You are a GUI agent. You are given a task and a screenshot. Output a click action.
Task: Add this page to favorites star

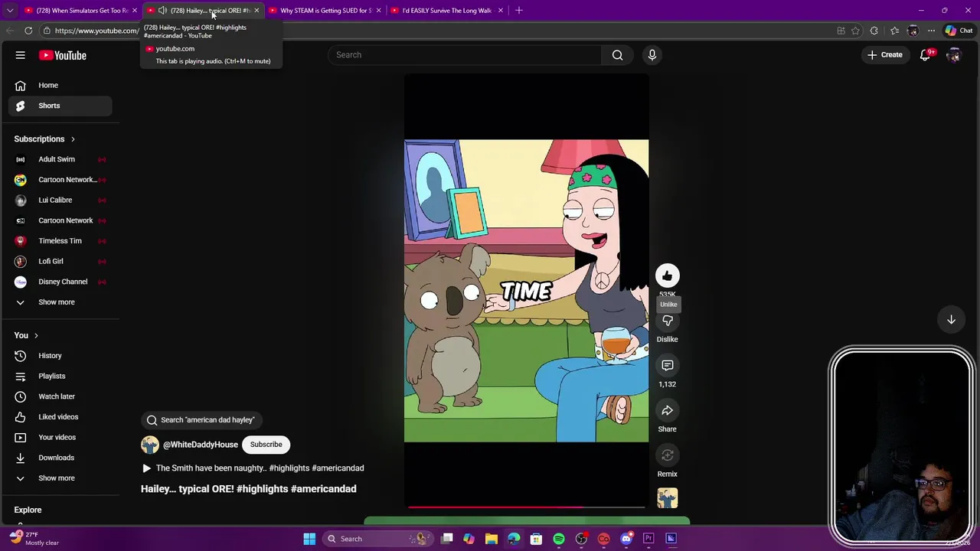[856, 31]
